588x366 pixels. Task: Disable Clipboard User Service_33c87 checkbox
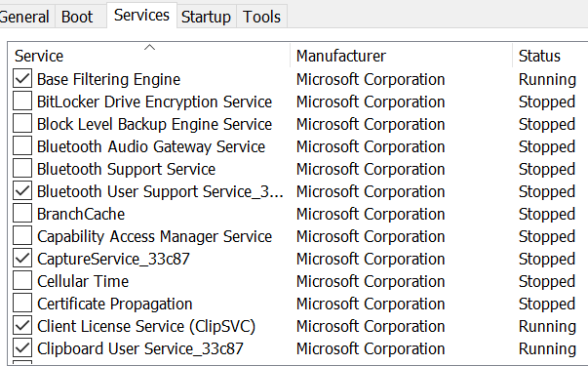click(22, 348)
